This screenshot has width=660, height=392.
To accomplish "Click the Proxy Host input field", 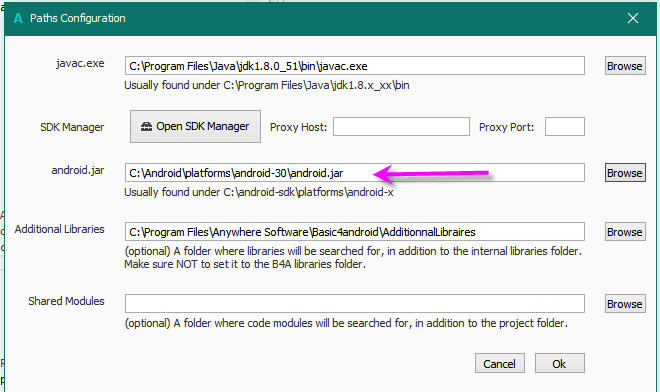I will point(401,126).
